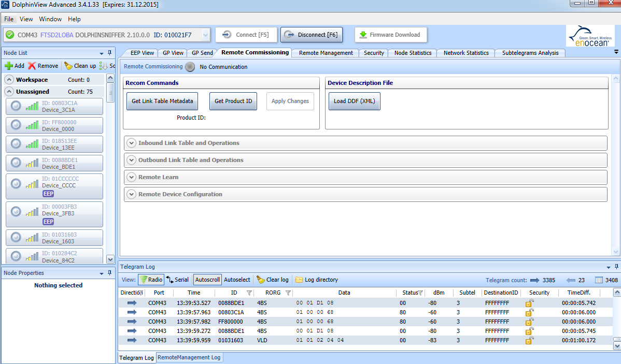
Task: Click the ID column filter icon
Action: pyautogui.click(x=249, y=293)
